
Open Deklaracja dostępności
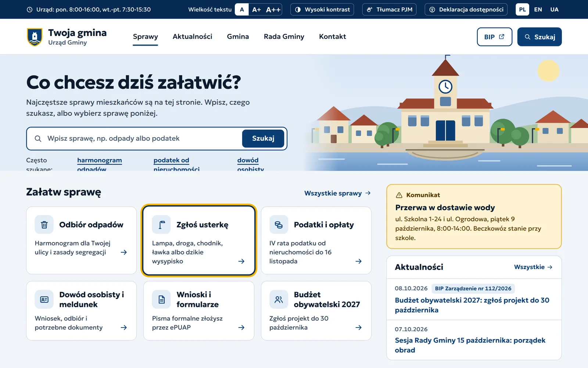[466, 10]
